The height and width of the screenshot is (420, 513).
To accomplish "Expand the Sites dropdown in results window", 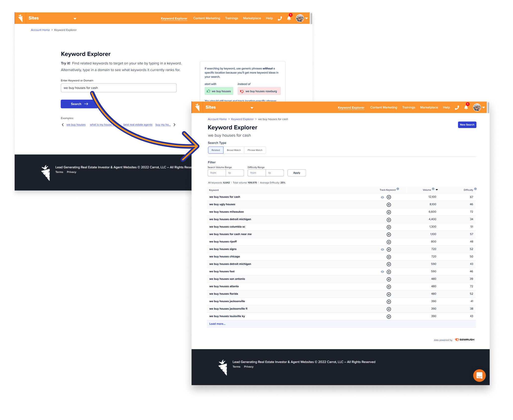I will (x=252, y=108).
